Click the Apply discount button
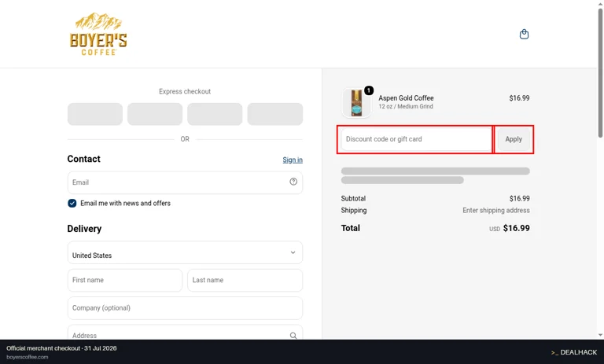 coord(514,139)
